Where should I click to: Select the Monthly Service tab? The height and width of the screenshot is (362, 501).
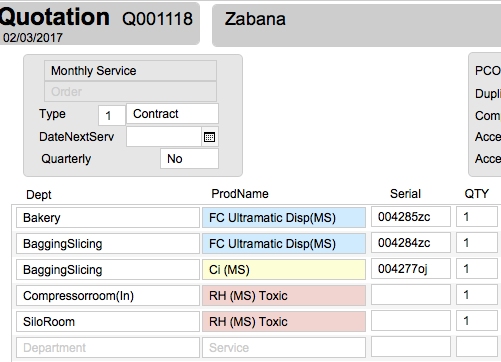(x=130, y=71)
